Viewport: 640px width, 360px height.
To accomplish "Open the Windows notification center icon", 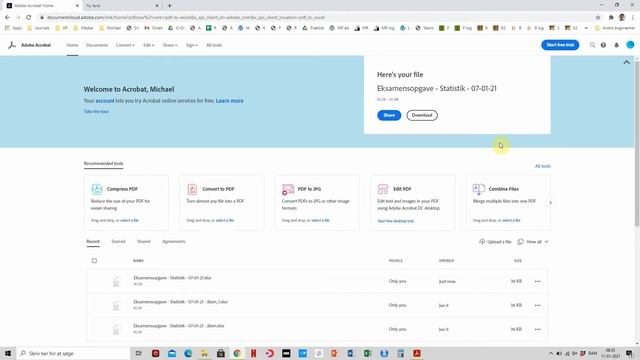I will (x=629, y=353).
